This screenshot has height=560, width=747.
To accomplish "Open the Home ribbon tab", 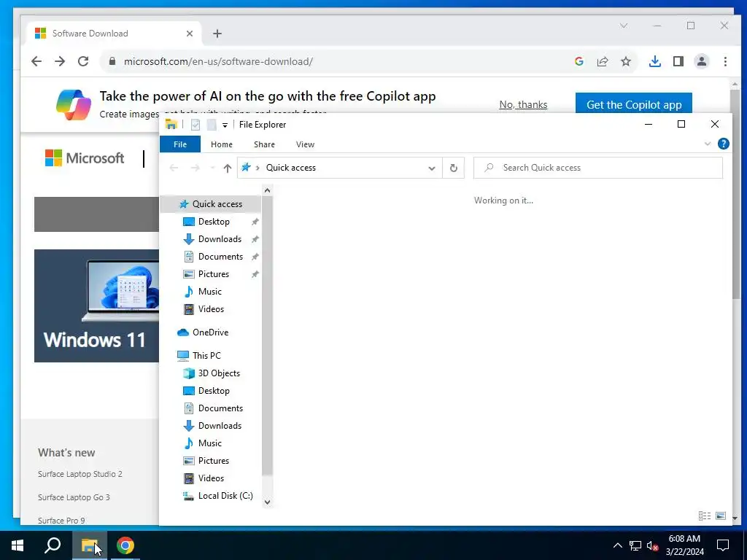I will click(222, 144).
